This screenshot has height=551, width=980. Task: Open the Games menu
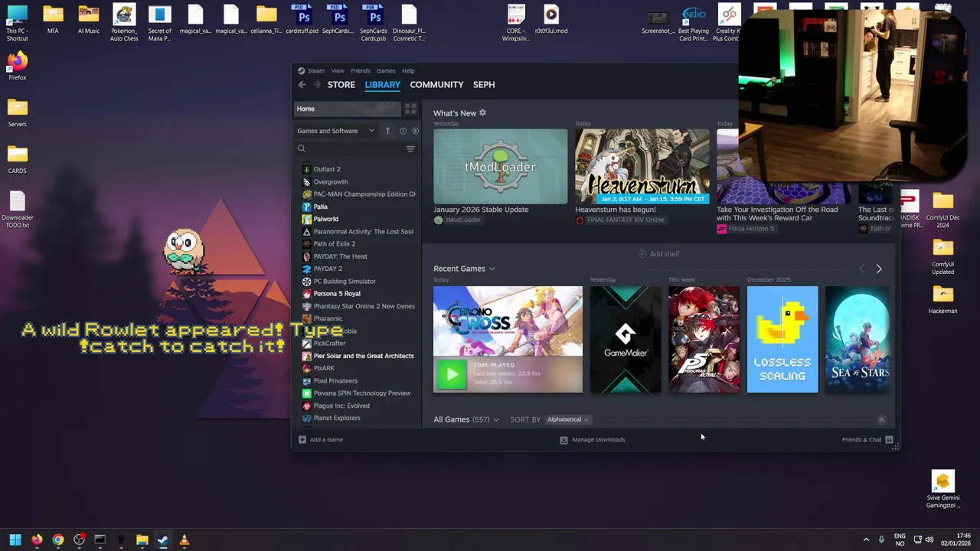(x=386, y=70)
